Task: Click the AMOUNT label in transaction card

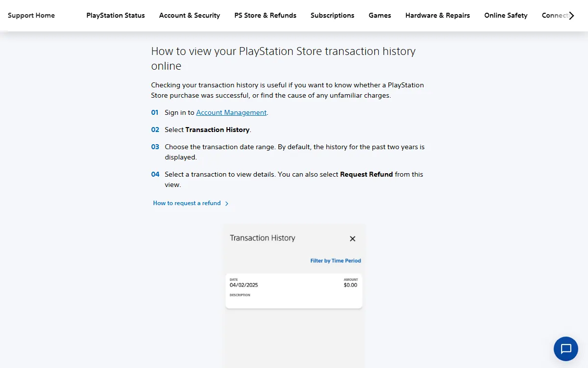Action: tap(351, 280)
